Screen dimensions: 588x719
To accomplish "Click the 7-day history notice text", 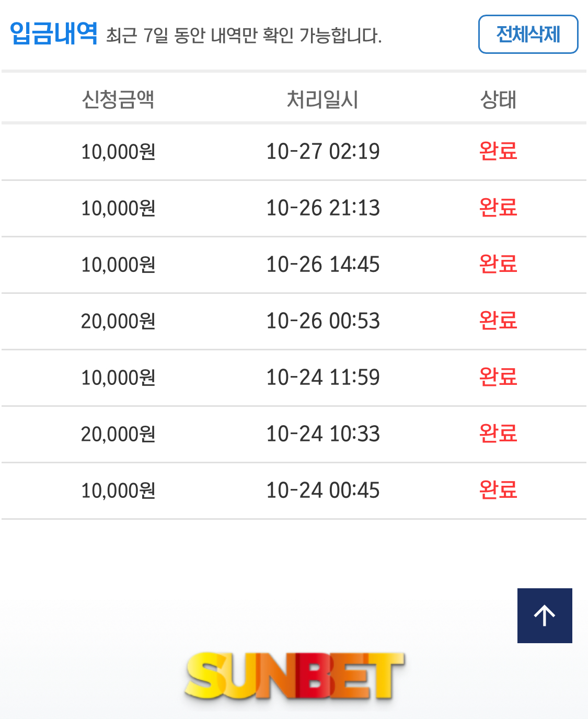I will tap(244, 36).
